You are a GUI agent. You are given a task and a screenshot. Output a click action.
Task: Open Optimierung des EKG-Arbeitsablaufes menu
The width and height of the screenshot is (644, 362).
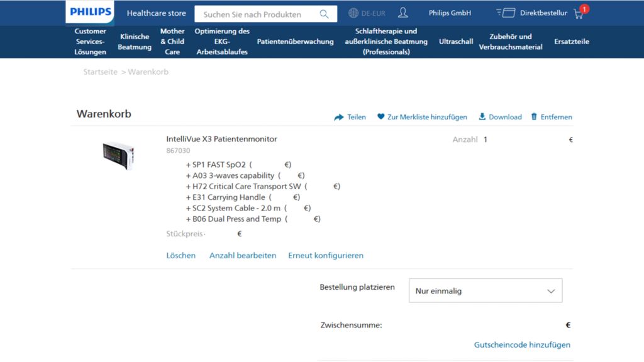pyautogui.click(x=222, y=41)
